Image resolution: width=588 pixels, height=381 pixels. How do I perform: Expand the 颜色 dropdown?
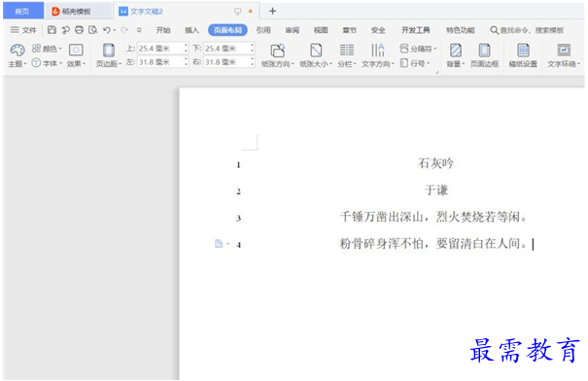[x=47, y=49]
